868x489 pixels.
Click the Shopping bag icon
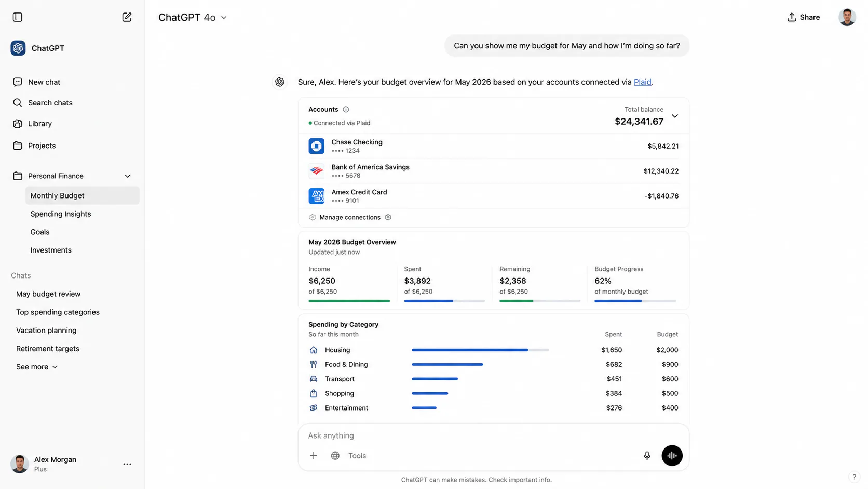(x=313, y=394)
